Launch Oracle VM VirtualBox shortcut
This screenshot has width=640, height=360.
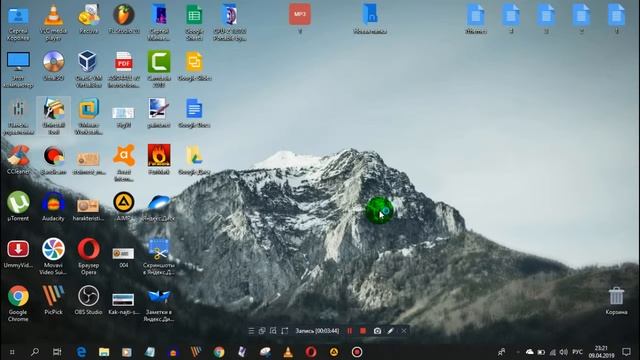89,69
